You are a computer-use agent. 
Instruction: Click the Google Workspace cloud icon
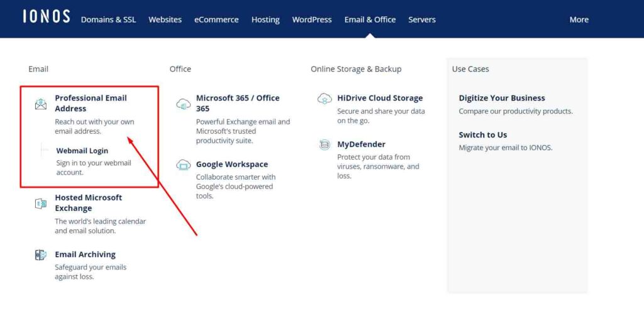pos(183,165)
